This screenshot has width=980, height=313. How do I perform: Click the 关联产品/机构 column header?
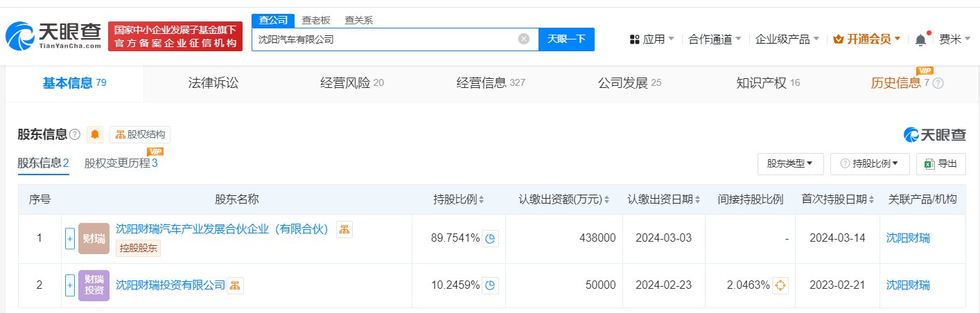click(922, 199)
